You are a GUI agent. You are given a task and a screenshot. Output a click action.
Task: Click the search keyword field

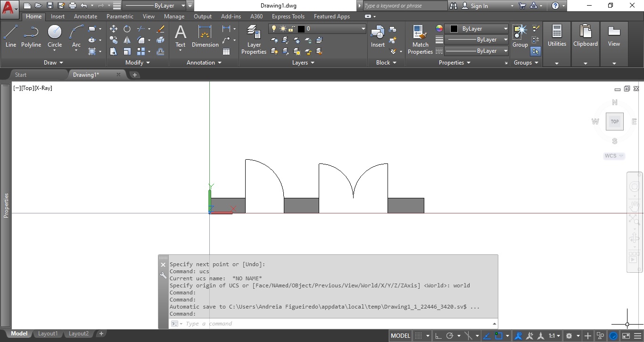(405, 6)
